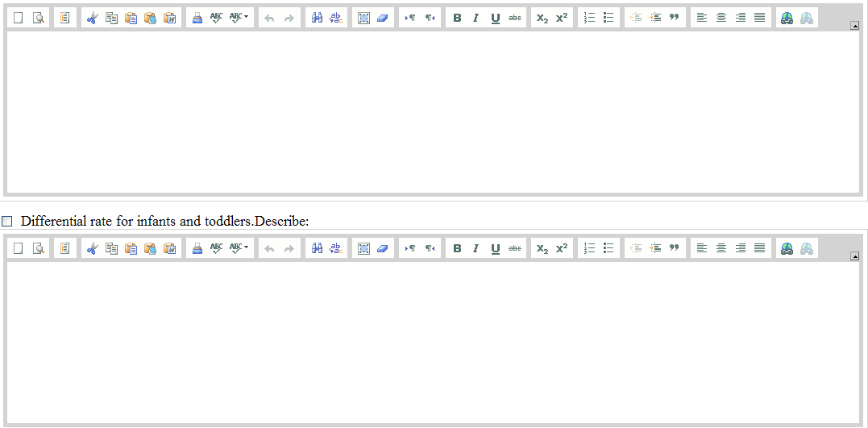Justify text in the upper editor toolbar
868x428 pixels.
click(x=759, y=18)
